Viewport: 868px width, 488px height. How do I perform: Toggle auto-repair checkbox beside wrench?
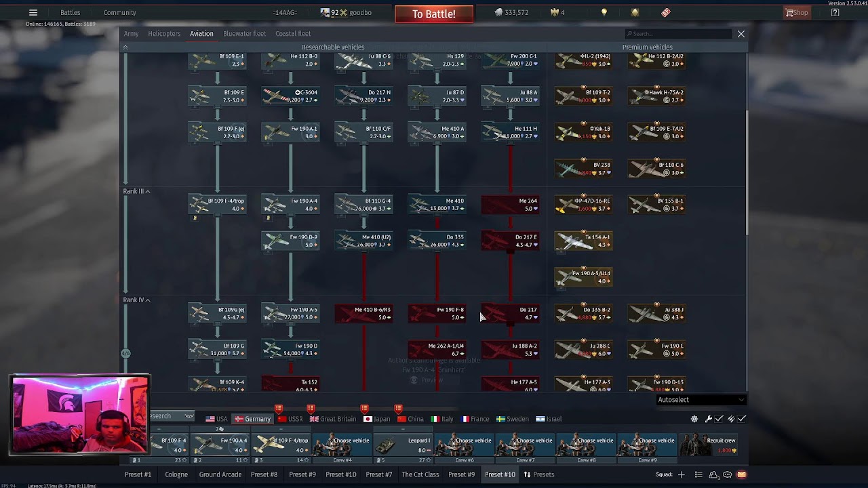(719, 419)
